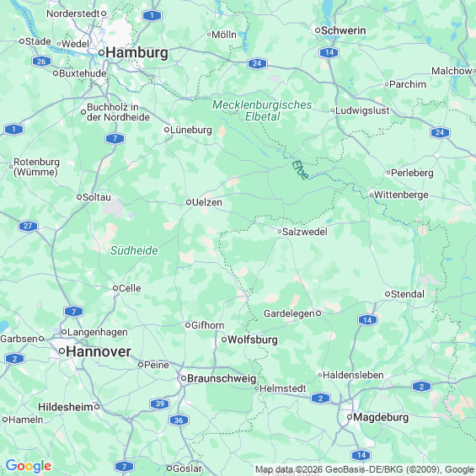Click the A24 shield near Mölln

[257, 63]
